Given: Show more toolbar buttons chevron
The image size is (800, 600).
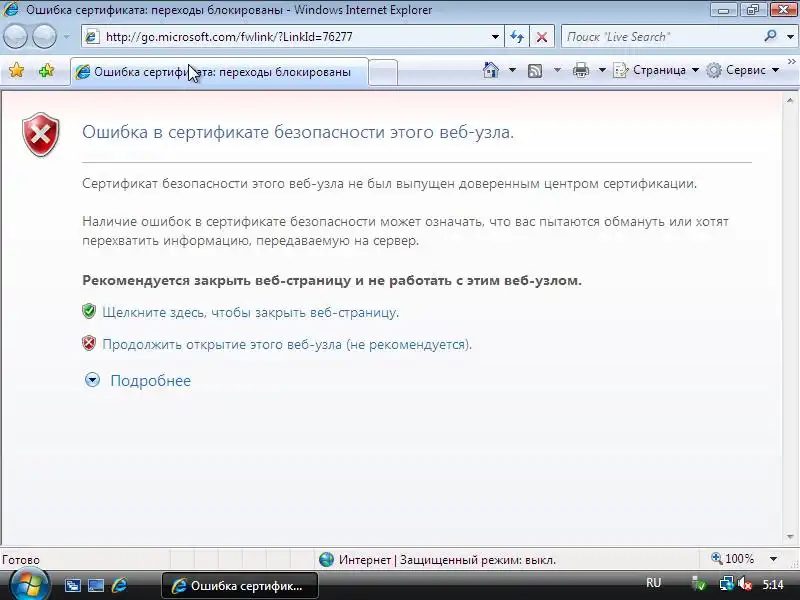Looking at the screenshot, I should tap(792, 62).
